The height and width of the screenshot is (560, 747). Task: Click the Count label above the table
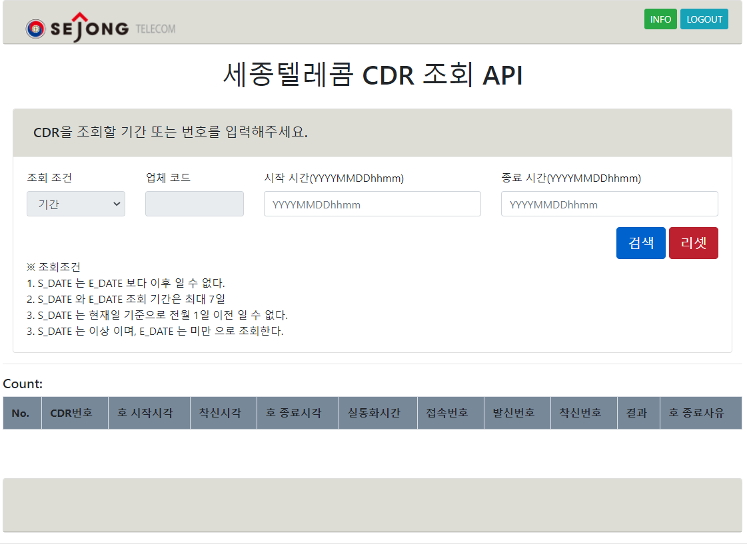(x=22, y=384)
